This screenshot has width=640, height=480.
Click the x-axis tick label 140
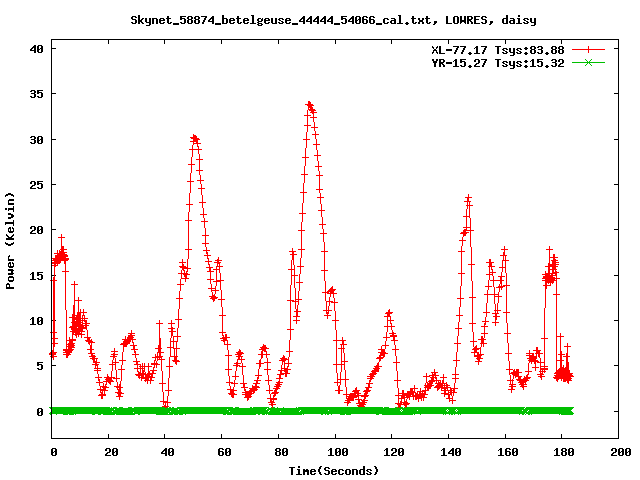(x=451, y=452)
